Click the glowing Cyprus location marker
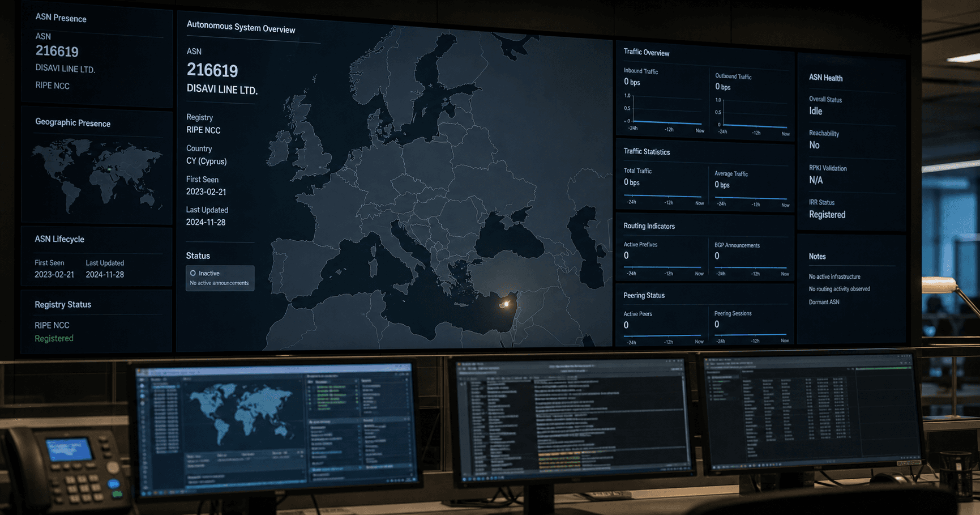 coord(505,304)
